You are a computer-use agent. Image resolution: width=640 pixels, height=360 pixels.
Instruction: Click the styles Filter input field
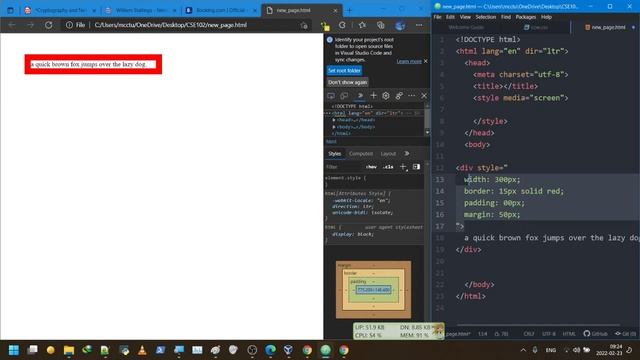click(x=343, y=167)
